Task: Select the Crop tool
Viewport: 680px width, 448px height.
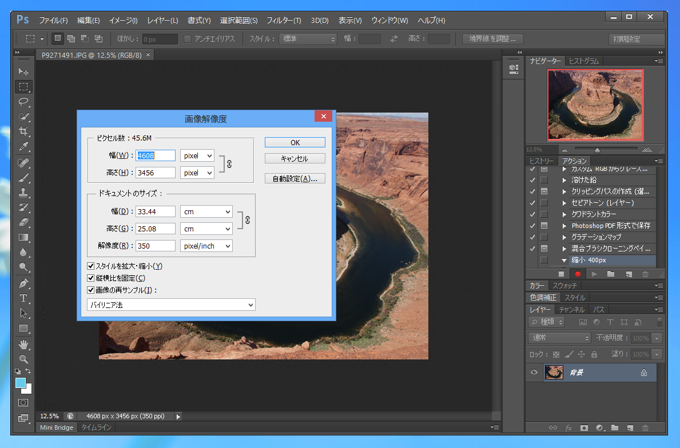Action: click(x=23, y=131)
